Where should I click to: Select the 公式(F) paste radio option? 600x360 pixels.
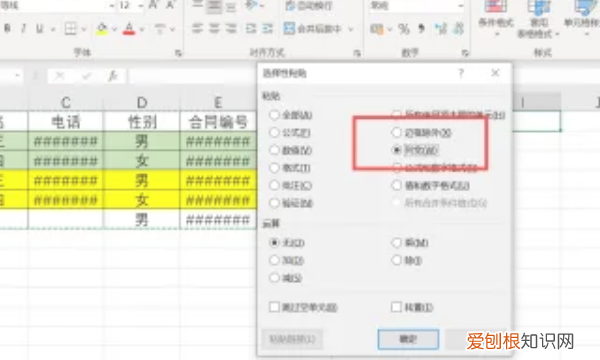(x=290, y=132)
